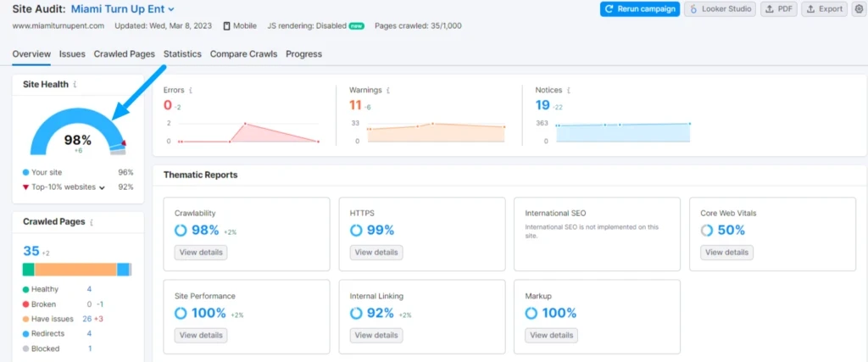This screenshot has width=868, height=362.
Task: Click the Notices trend chart
Action: click(x=623, y=132)
